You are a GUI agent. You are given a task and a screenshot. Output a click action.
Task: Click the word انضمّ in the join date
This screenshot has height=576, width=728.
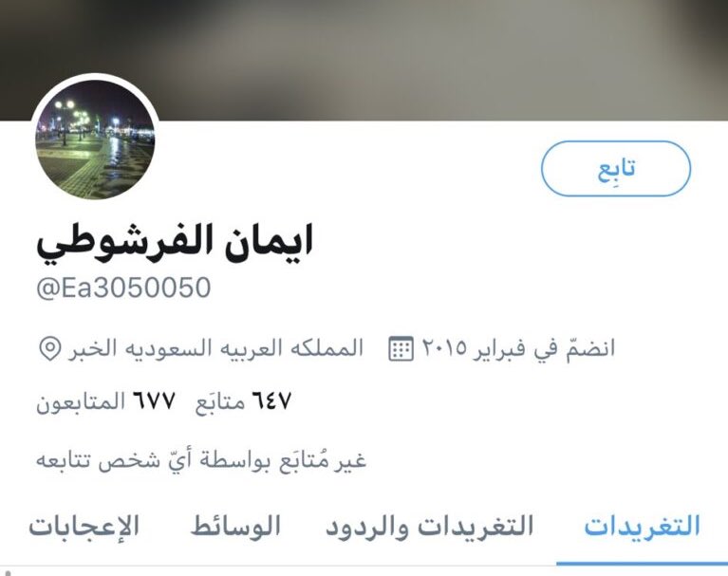(x=590, y=348)
